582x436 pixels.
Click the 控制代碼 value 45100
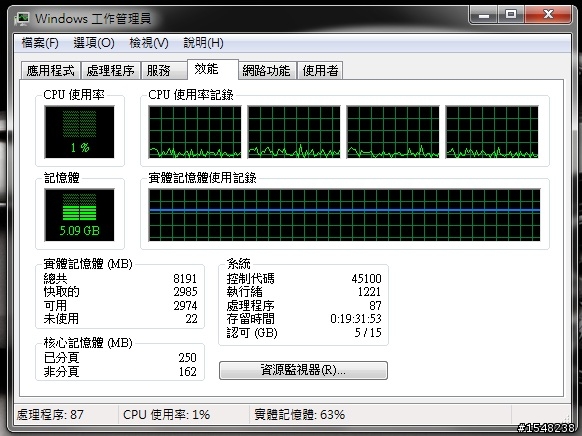tap(366, 278)
